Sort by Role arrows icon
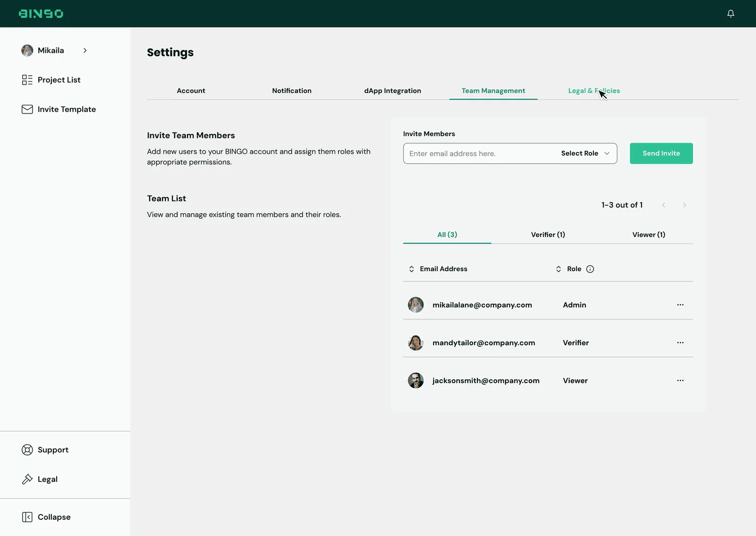756x536 pixels. pyautogui.click(x=558, y=269)
